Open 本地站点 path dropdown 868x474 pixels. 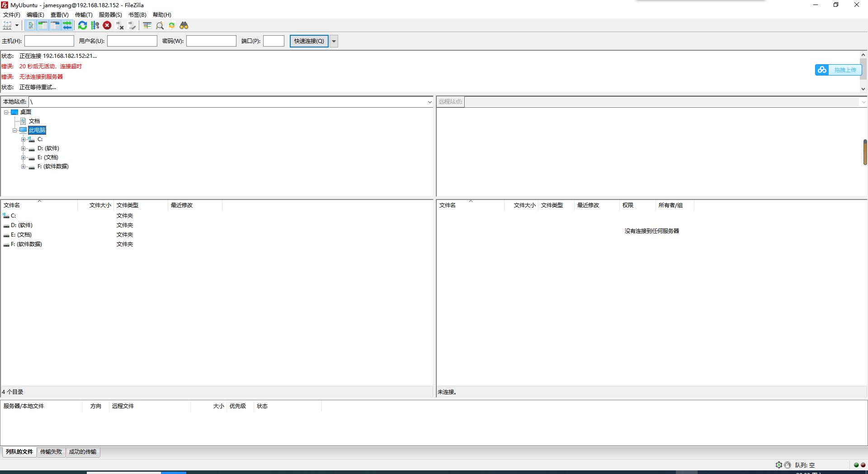(x=429, y=102)
